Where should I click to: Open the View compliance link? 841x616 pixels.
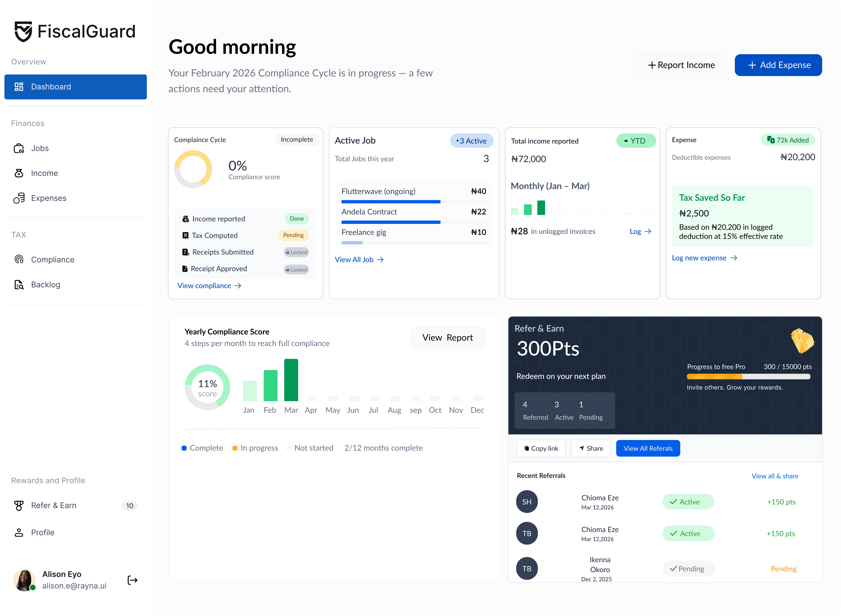(x=209, y=286)
